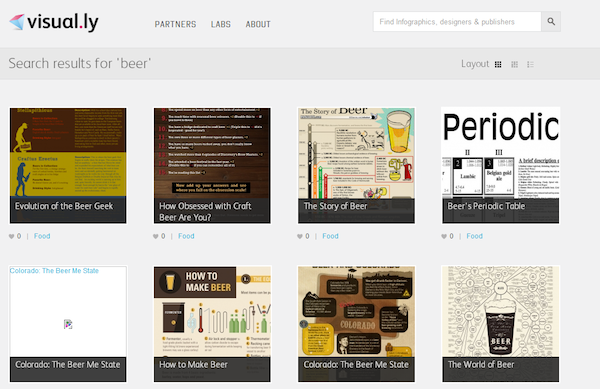600x389 pixels.
Task: Like Evolution of the Beer Geek heart
Action: pos(11,236)
